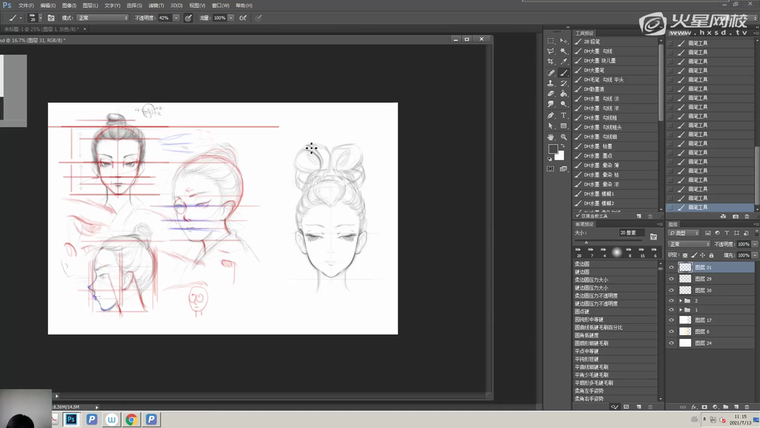This screenshot has width=760, height=428.
Task: Click the foreground color swatch
Action: point(553,150)
